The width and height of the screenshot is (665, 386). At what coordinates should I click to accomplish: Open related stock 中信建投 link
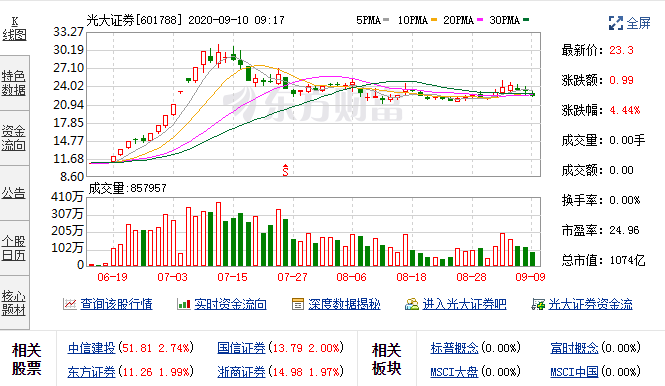(92, 348)
